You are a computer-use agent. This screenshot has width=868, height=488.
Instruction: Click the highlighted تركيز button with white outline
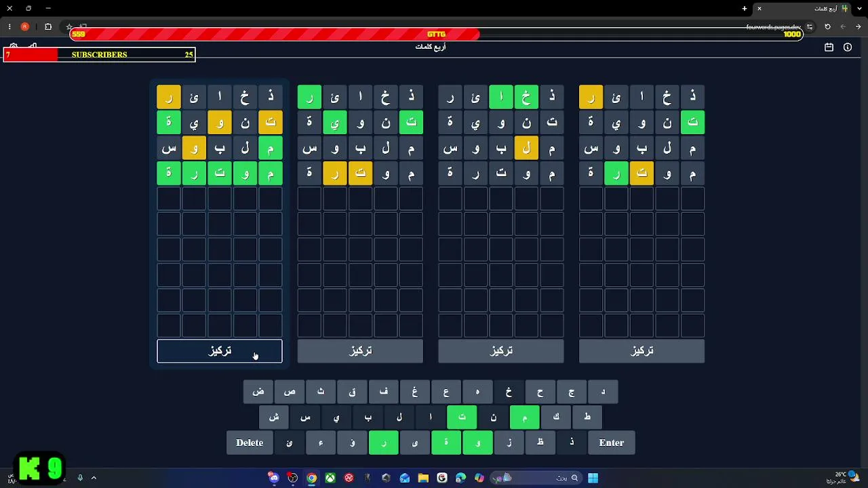coord(220,351)
